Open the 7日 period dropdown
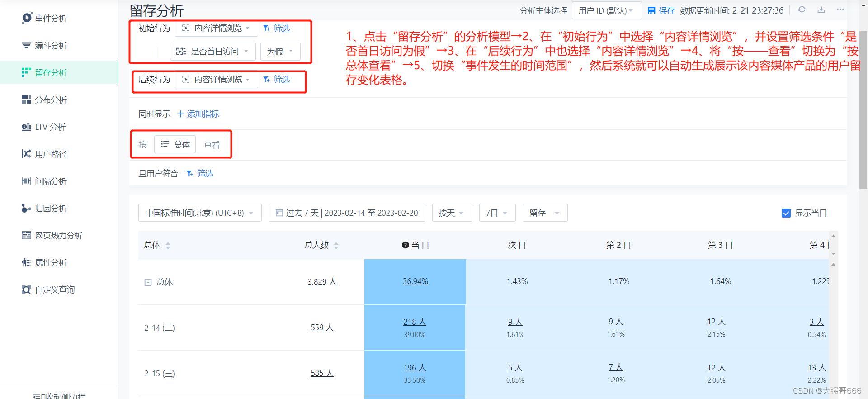868x399 pixels. (497, 213)
